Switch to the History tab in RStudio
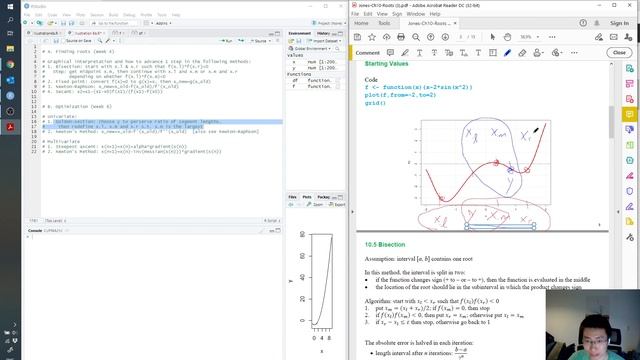This screenshot has height=360, width=640. click(x=323, y=33)
